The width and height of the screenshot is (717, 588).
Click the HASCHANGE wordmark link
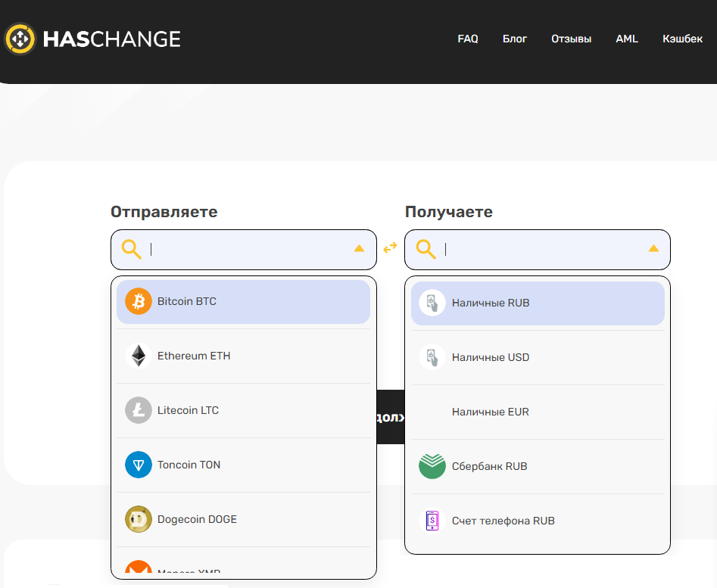point(111,39)
